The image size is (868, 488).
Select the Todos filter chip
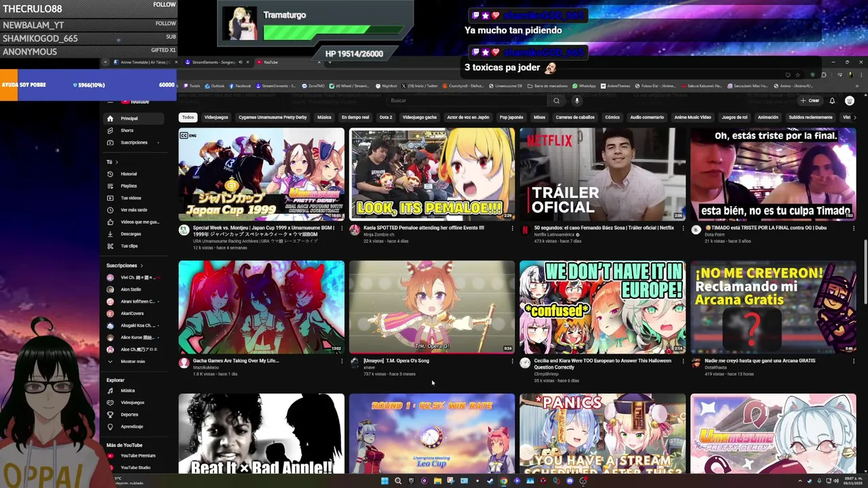[188, 117]
